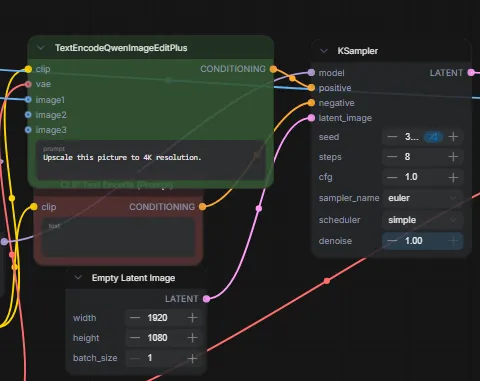Screen dimensions: 480x381
Task: Collapse the TextEncodeQwenImageEditPlus node
Action: point(41,48)
